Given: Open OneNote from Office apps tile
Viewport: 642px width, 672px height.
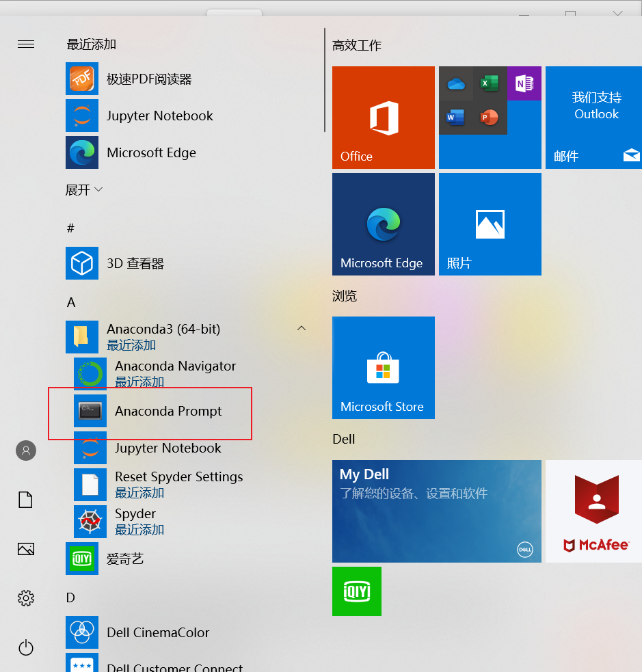Looking at the screenshot, I should pos(524,83).
